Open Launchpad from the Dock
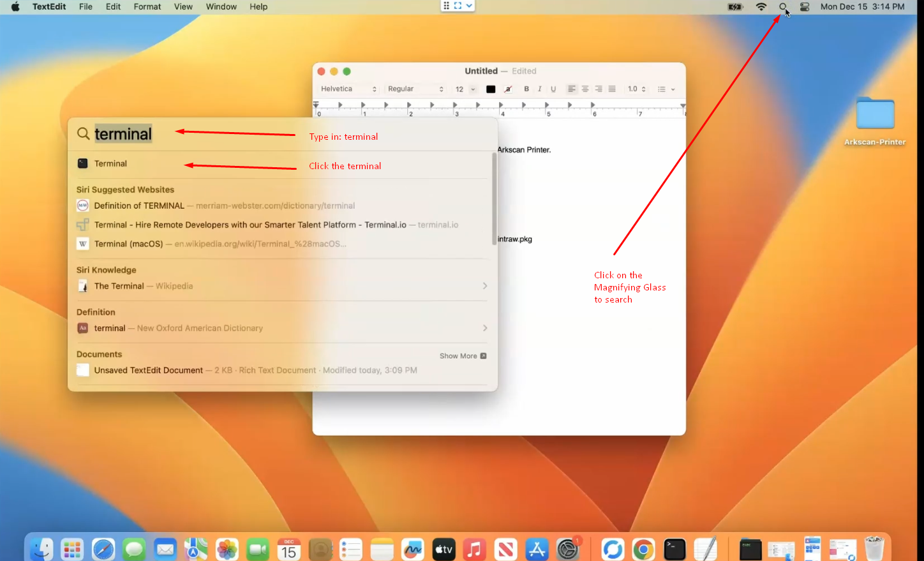Image resolution: width=924 pixels, height=561 pixels. (72, 549)
